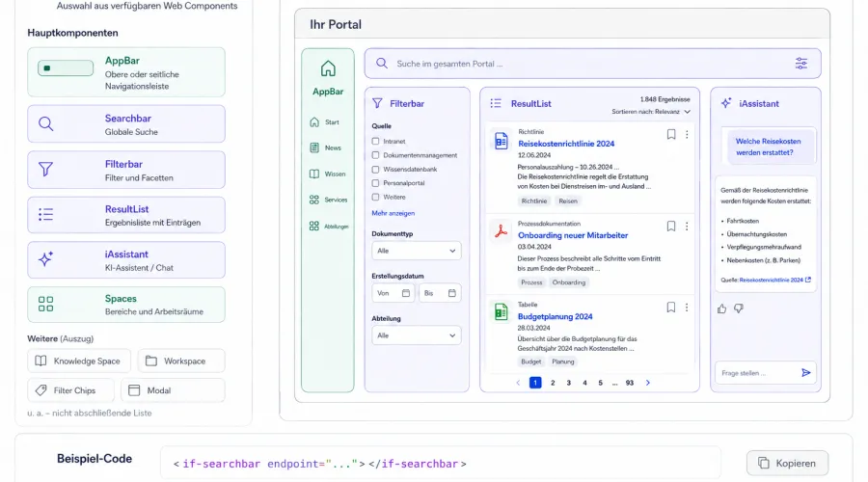This screenshot has width=868, height=482.
Task: Open the Sortieren nach Relevanz dropdown
Action: pyautogui.click(x=651, y=112)
